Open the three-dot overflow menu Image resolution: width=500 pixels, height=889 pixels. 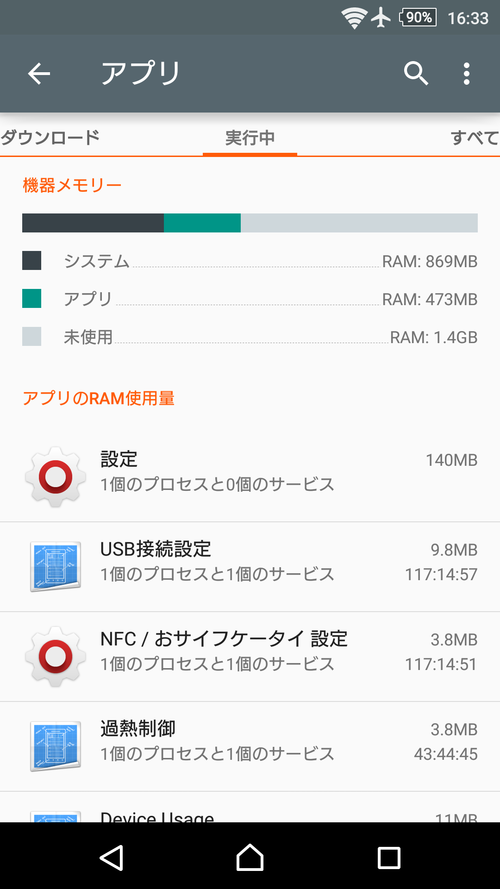(x=466, y=74)
